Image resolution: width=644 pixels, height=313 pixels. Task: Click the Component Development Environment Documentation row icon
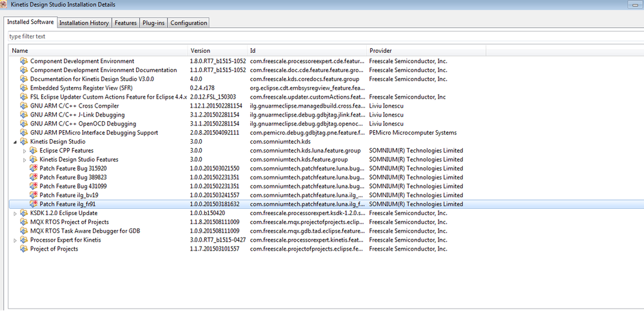[x=24, y=70]
